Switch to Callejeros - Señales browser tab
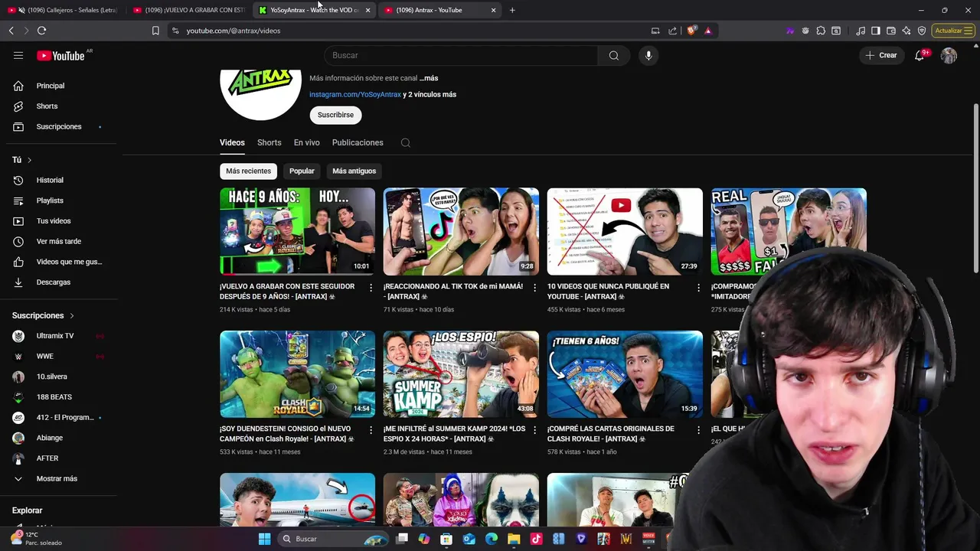Screen dimensions: 980x551 [x=63, y=10]
